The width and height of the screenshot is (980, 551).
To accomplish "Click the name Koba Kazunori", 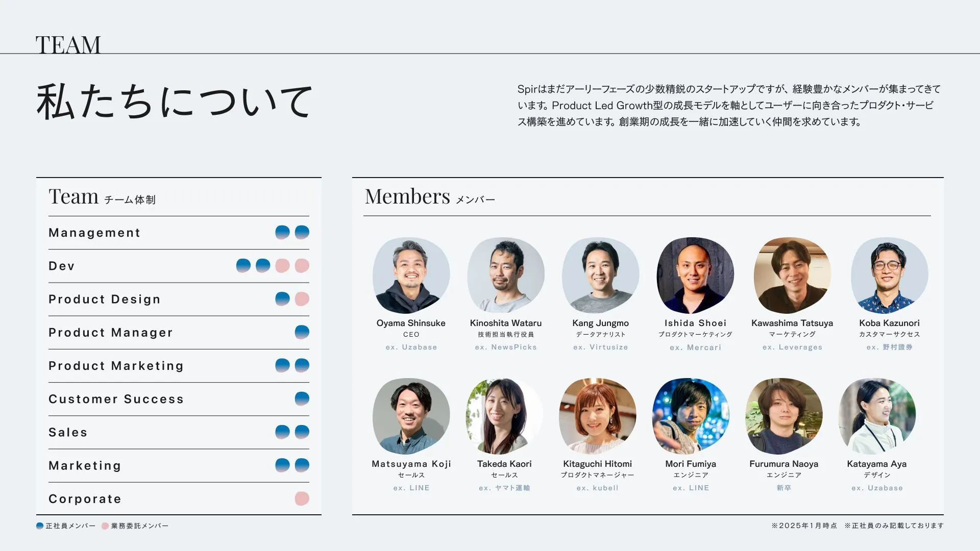I will pyautogui.click(x=890, y=323).
